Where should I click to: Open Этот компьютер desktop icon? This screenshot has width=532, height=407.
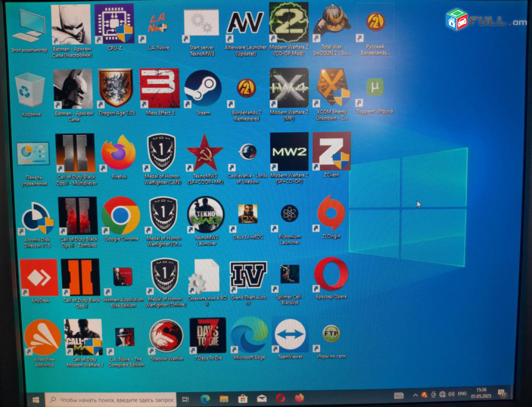tap(29, 26)
